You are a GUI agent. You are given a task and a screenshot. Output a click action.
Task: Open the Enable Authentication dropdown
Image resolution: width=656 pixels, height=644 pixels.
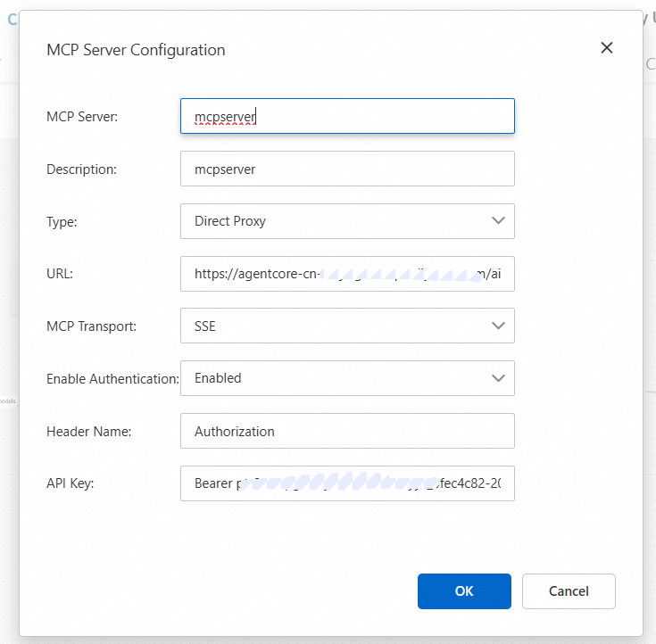(347, 378)
